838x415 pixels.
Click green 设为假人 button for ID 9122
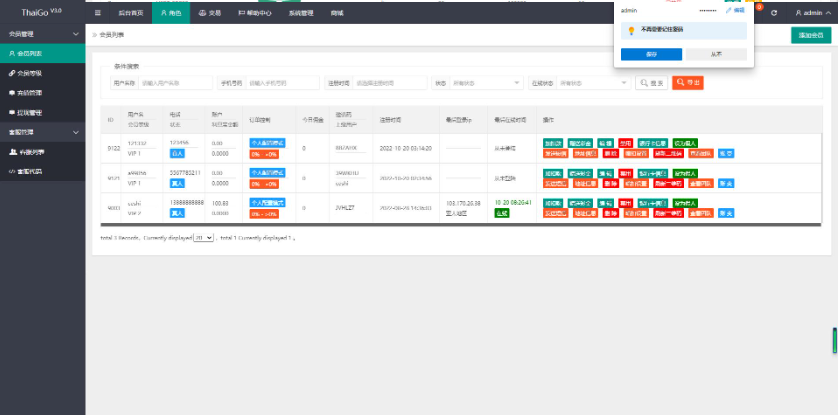(685, 143)
